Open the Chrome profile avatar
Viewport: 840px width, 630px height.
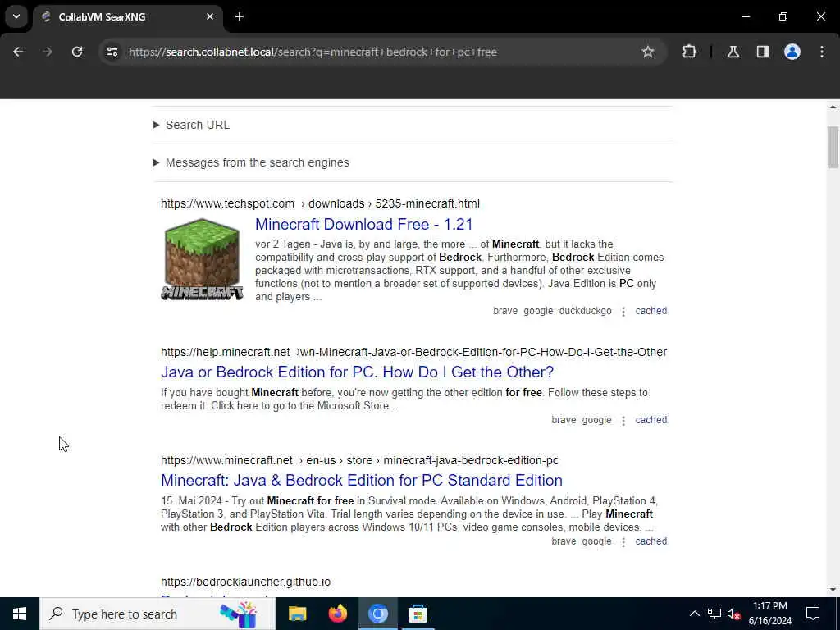(792, 52)
